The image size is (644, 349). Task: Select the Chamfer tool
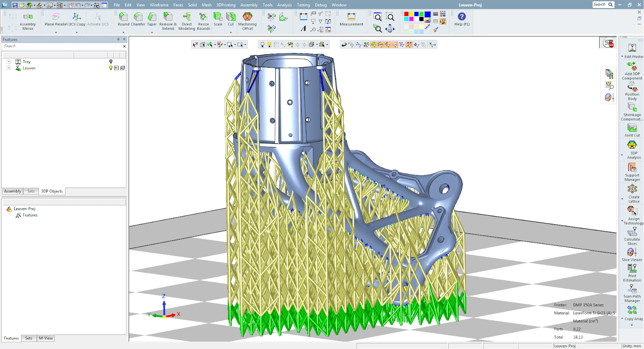click(138, 19)
